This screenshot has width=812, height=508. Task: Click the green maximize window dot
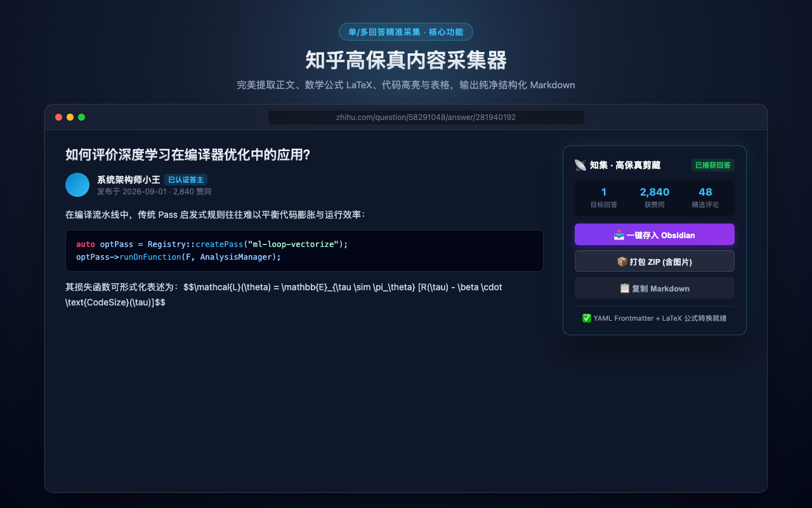point(81,117)
